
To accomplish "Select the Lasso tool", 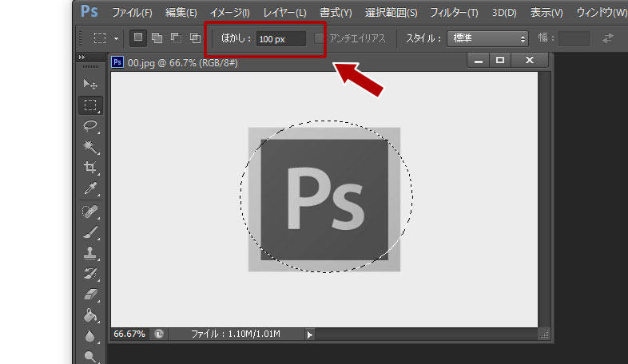I will 90,125.
